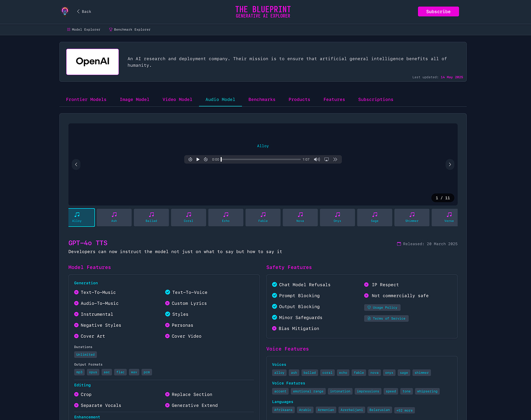The width and height of the screenshot is (531, 420).
Task: Open playback speed double-chevron icon
Action: 335,159
